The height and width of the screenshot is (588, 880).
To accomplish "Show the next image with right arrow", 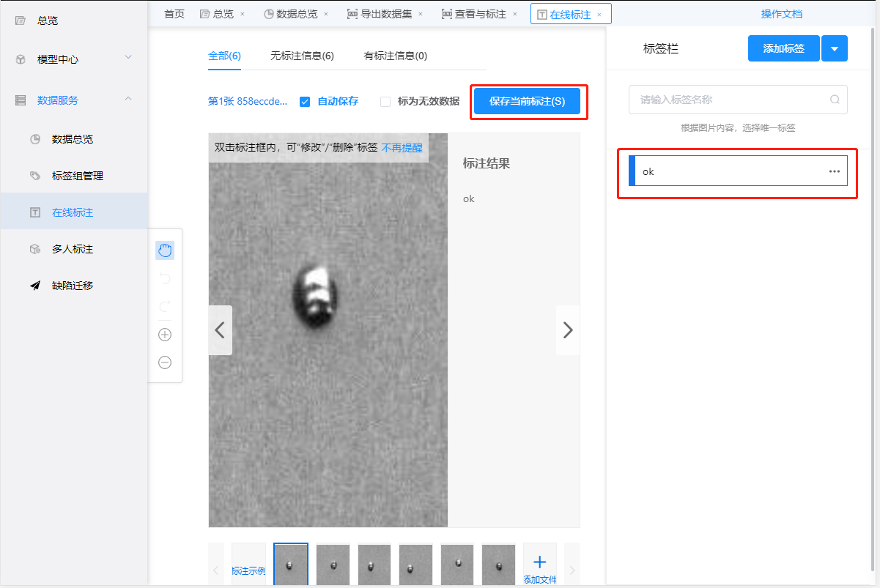I will (x=568, y=330).
